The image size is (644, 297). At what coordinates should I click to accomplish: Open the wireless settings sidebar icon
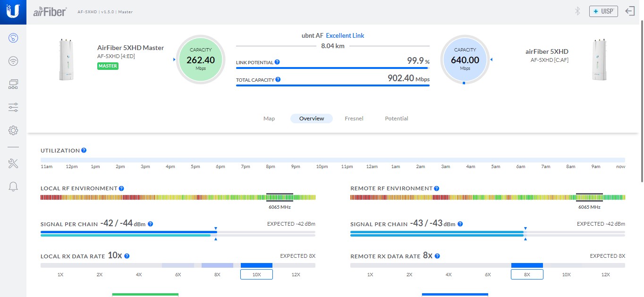tap(13, 61)
